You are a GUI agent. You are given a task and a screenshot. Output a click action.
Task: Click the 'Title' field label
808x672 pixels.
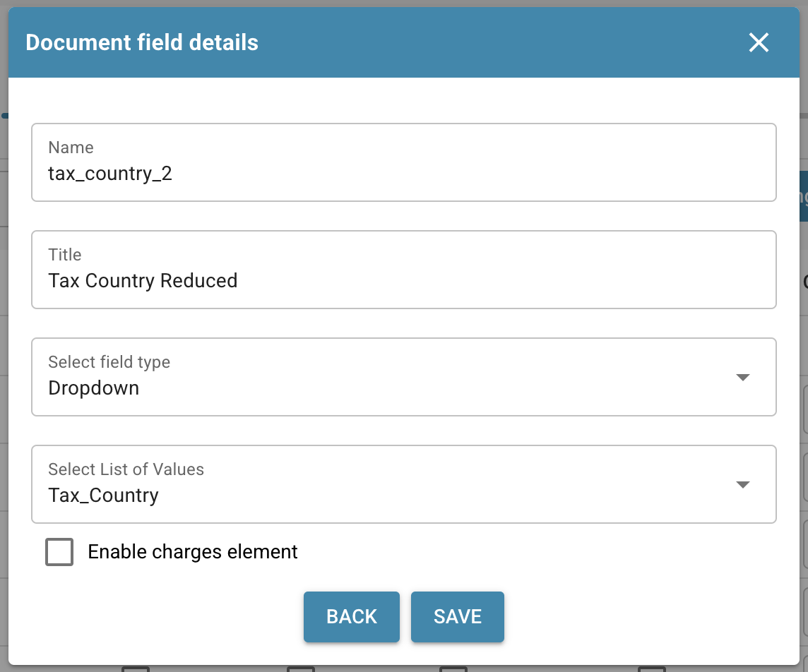(x=65, y=255)
